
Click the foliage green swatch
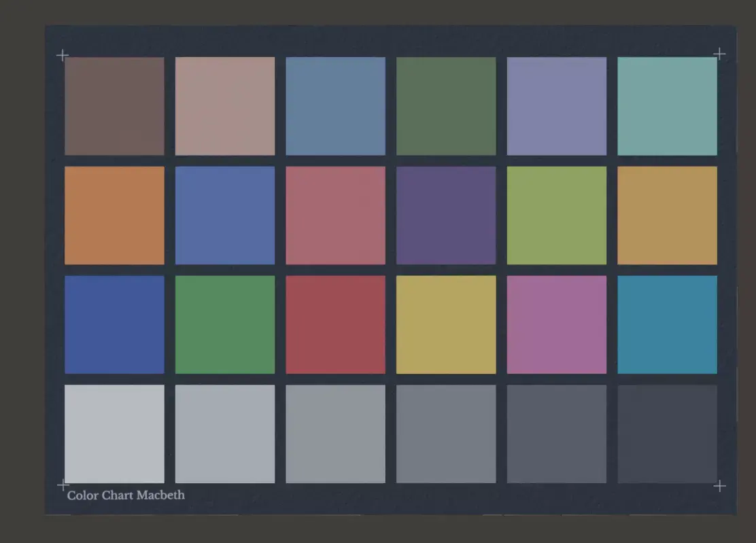pos(446,105)
